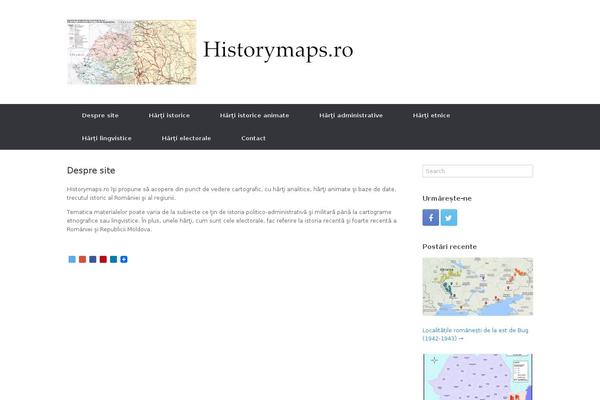
Task: Open the Hărți istorice menu
Action: coord(169,115)
